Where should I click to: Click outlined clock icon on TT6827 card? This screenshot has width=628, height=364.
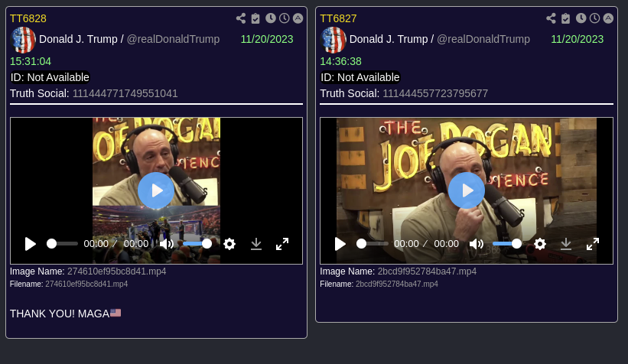(x=595, y=18)
